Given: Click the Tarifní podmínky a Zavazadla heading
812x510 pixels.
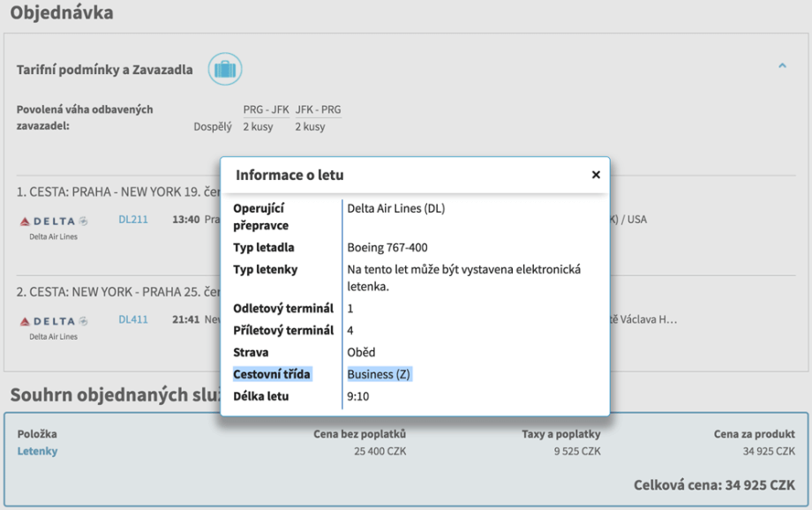Looking at the screenshot, I should click(x=104, y=70).
